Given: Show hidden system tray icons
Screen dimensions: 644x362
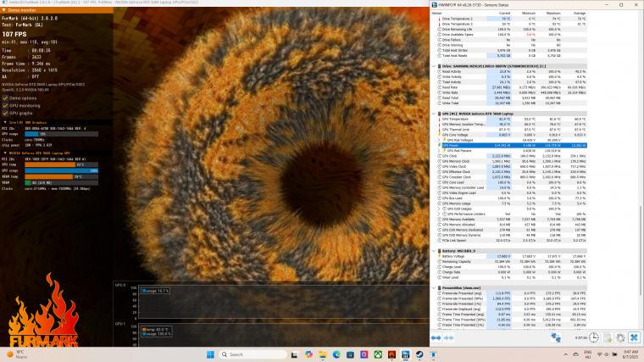Looking at the screenshot, I should pos(565,354).
